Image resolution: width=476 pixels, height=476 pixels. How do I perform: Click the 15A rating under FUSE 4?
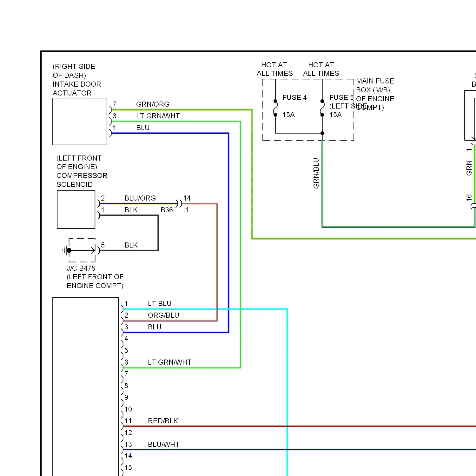(x=288, y=115)
